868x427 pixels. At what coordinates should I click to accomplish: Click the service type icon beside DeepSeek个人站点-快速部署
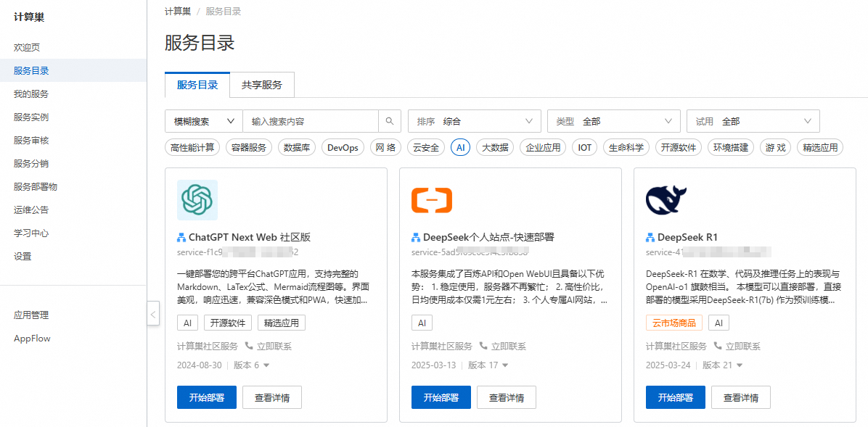coord(416,238)
